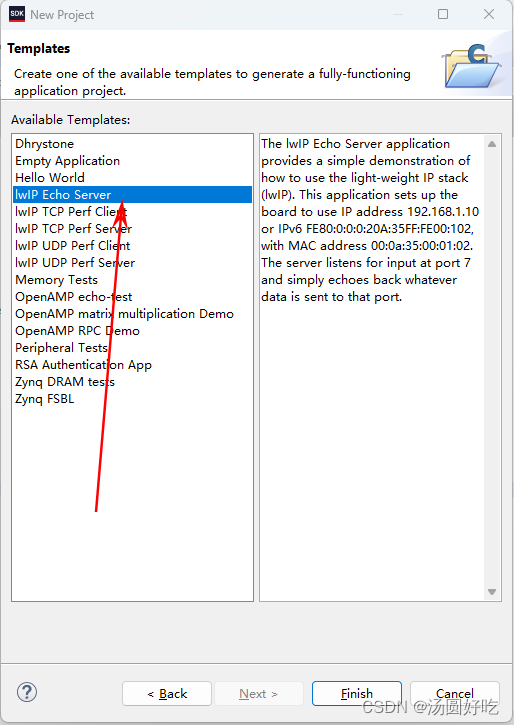The width and height of the screenshot is (514, 725).
Task: Click description pane scroll down arrow
Action: [492, 592]
